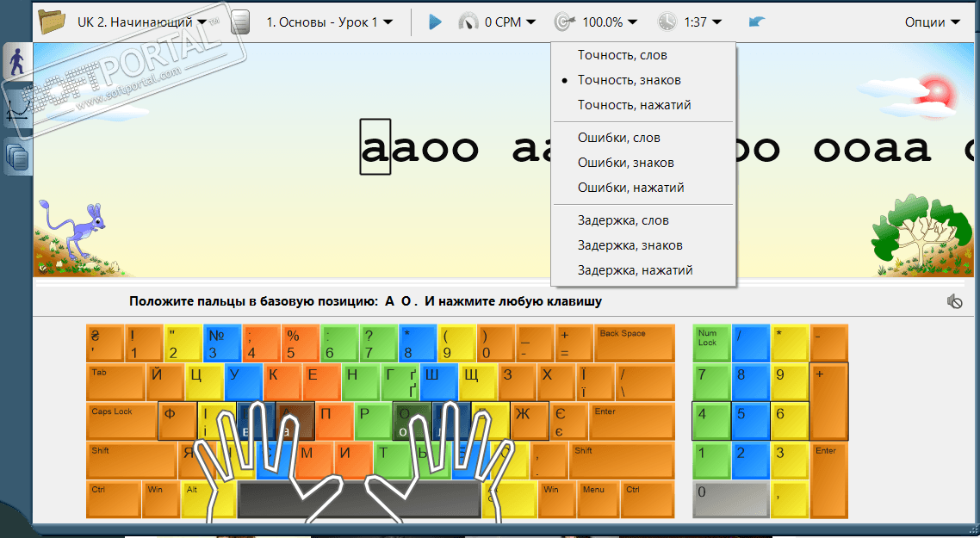Click the numpad plus key
The width and height of the screenshot is (980, 538).
pyautogui.click(x=829, y=402)
